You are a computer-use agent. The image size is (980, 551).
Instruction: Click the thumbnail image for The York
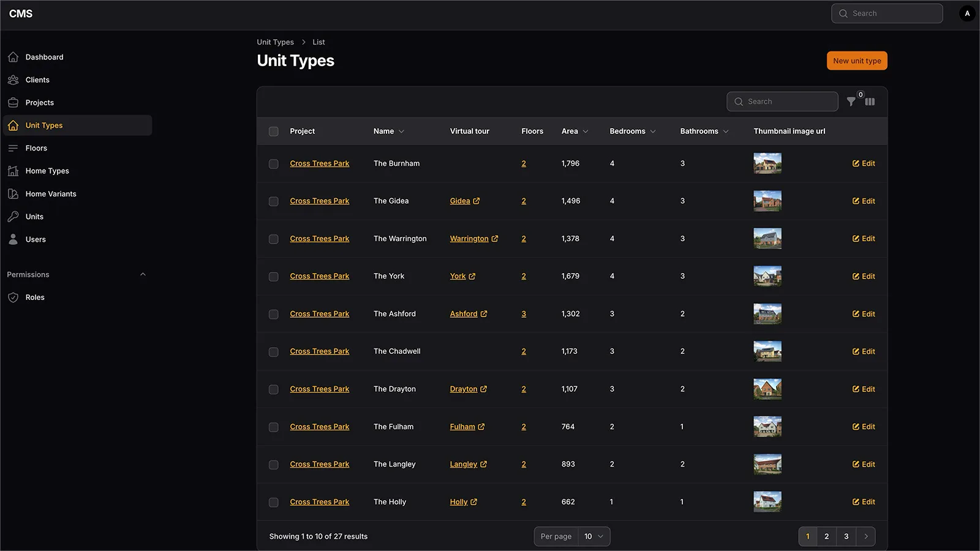pyautogui.click(x=767, y=276)
